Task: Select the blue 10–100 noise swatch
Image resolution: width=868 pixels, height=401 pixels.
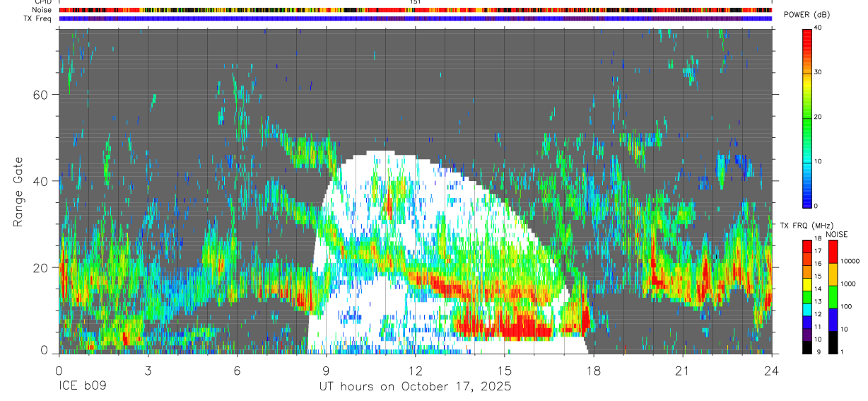Action: pyautogui.click(x=833, y=320)
